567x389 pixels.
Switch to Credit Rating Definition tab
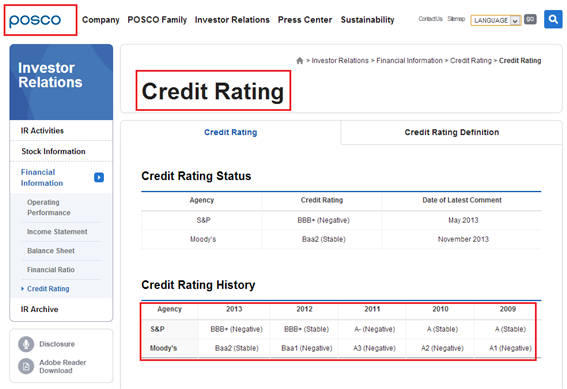coord(451,132)
